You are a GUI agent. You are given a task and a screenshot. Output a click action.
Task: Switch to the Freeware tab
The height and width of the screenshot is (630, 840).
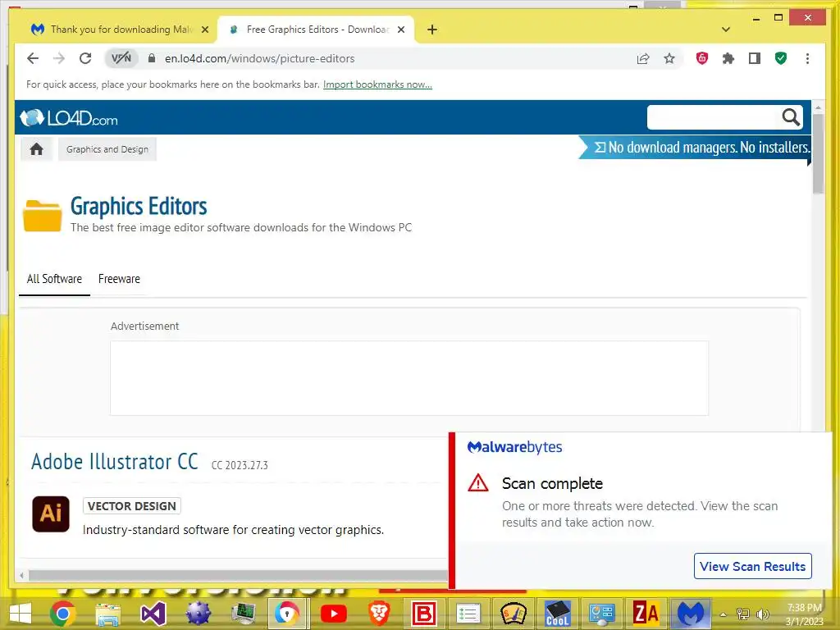click(x=119, y=279)
